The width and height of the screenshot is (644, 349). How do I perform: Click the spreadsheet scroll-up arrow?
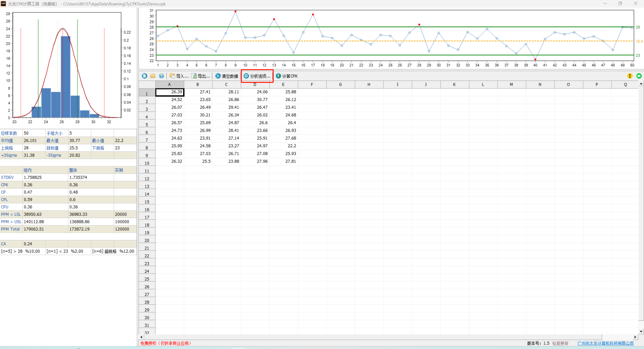click(641, 84)
